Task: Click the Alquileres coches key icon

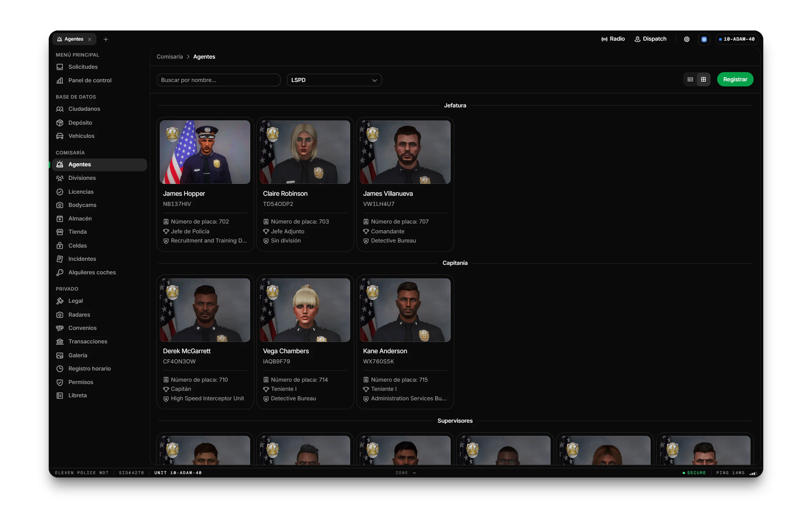Action: 60,272
